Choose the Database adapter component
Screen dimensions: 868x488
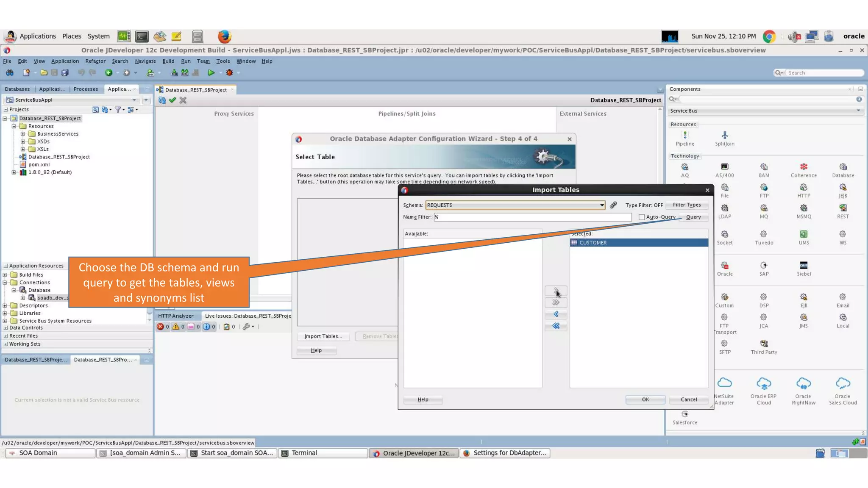pyautogui.click(x=843, y=167)
